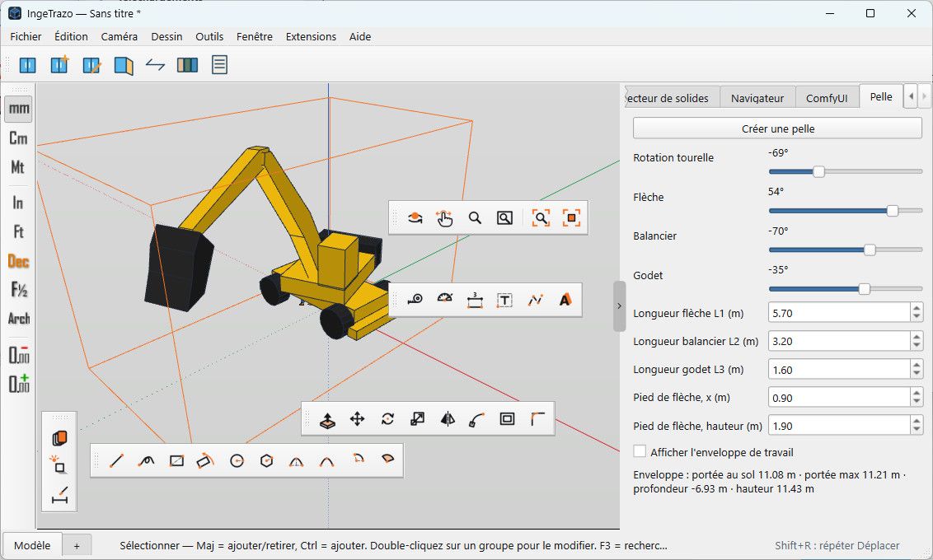Increase Longueur godet L3 value
This screenshot has width=933, height=560.
pos(917,365)
